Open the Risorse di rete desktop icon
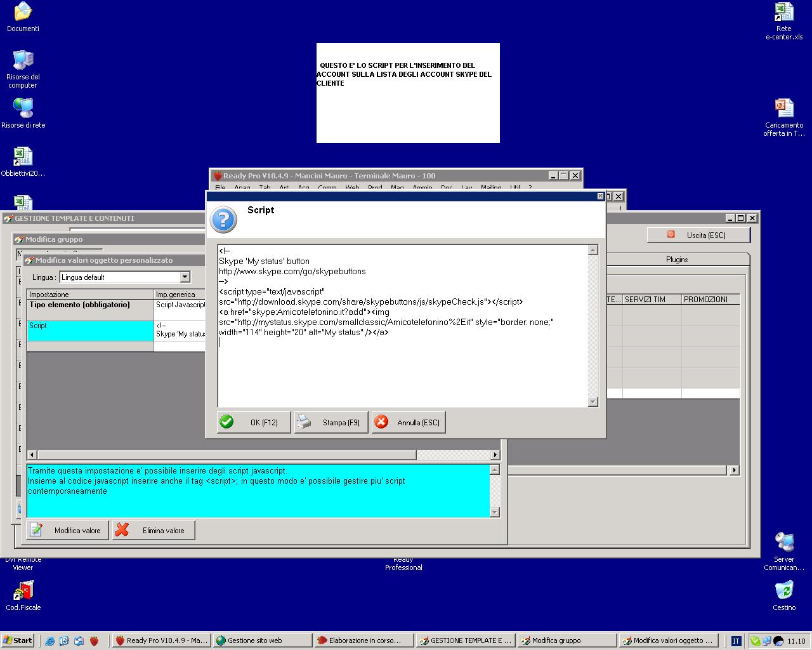The image size is (812, 650). [x=23, y=114]
